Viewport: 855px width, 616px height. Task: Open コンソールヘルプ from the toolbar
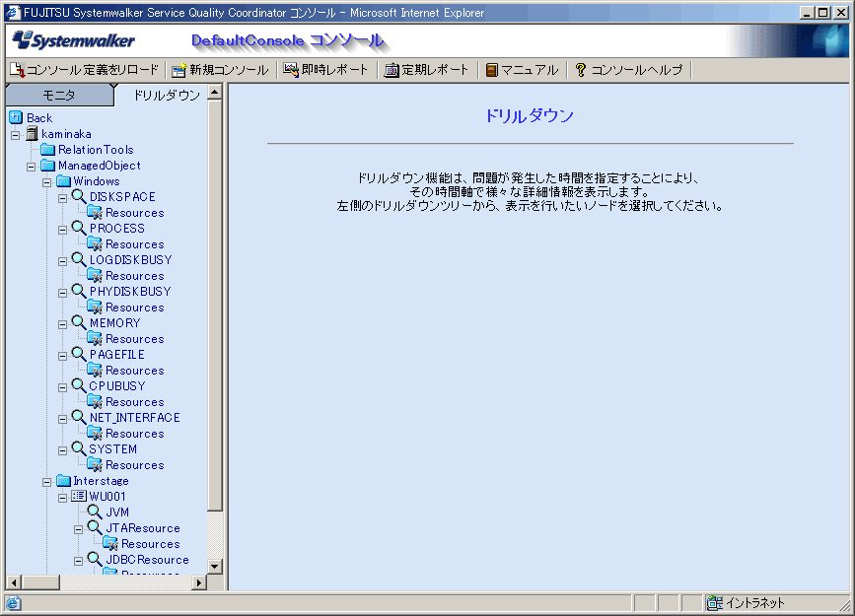point(629,70)
